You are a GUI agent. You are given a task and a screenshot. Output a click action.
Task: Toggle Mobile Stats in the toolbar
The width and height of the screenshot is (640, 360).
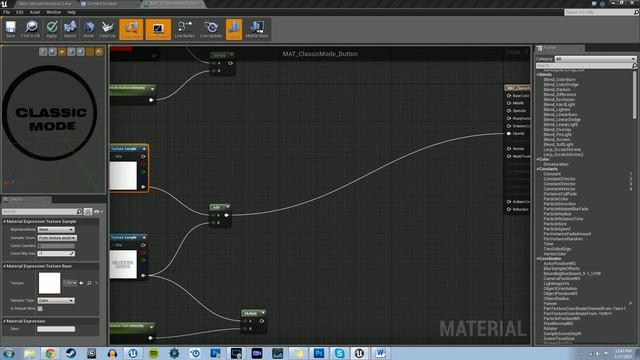pyautogui.click(x=257, y=29)
